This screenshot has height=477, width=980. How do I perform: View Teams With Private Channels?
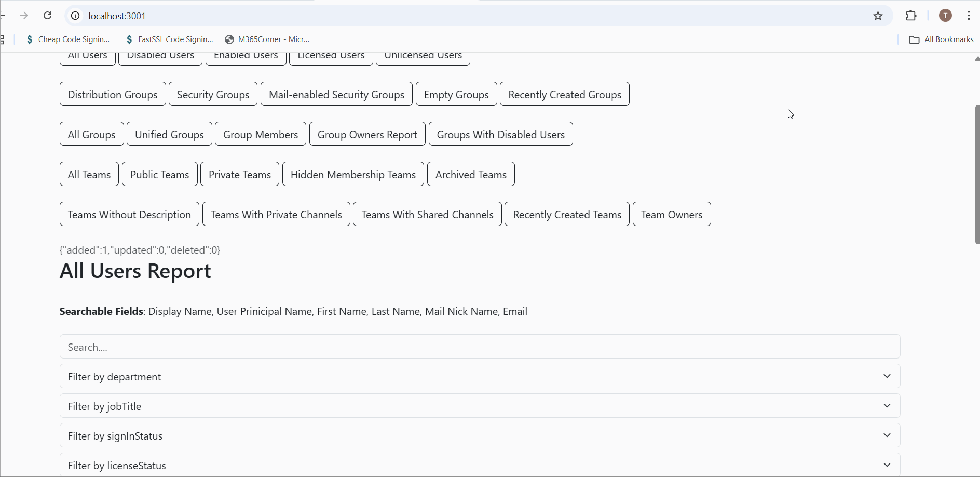(x=276, y=214)
